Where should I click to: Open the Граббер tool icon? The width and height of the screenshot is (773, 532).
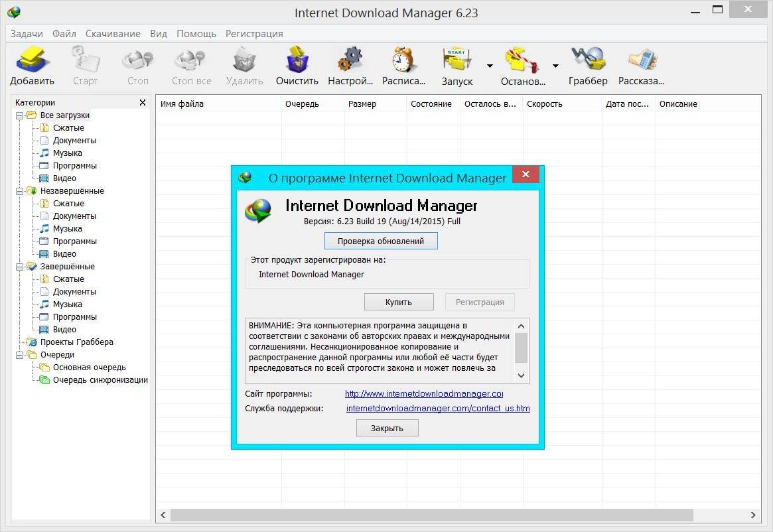coord(588,59)
